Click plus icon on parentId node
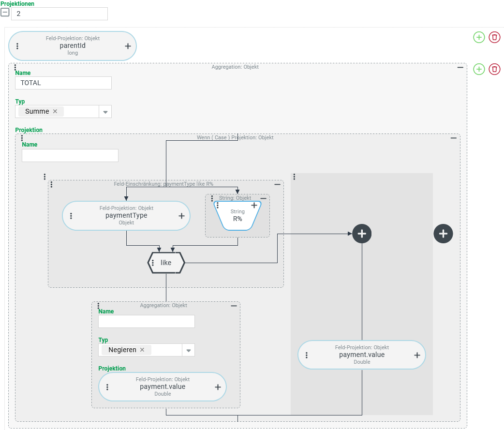Viewport: 504px width, 430px height. 128,46
